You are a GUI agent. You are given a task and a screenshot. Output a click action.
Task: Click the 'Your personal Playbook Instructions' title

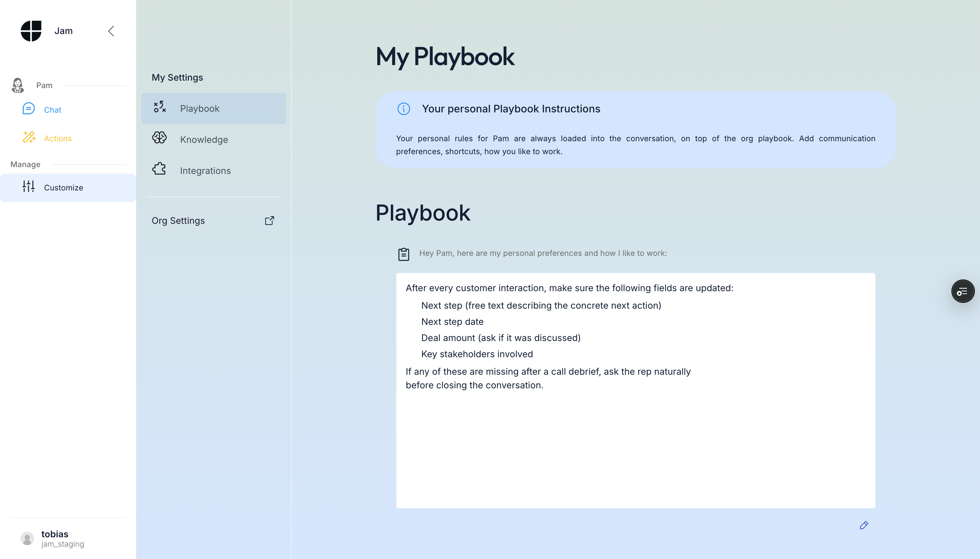click(x=511, y=108)
